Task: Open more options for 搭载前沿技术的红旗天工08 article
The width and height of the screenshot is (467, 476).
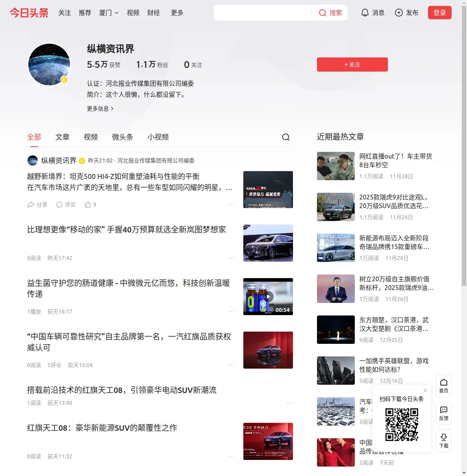Action: (289, 403)
